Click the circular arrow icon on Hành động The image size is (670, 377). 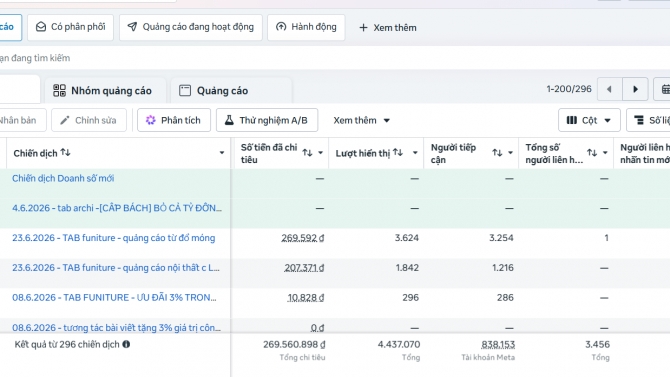281,27
